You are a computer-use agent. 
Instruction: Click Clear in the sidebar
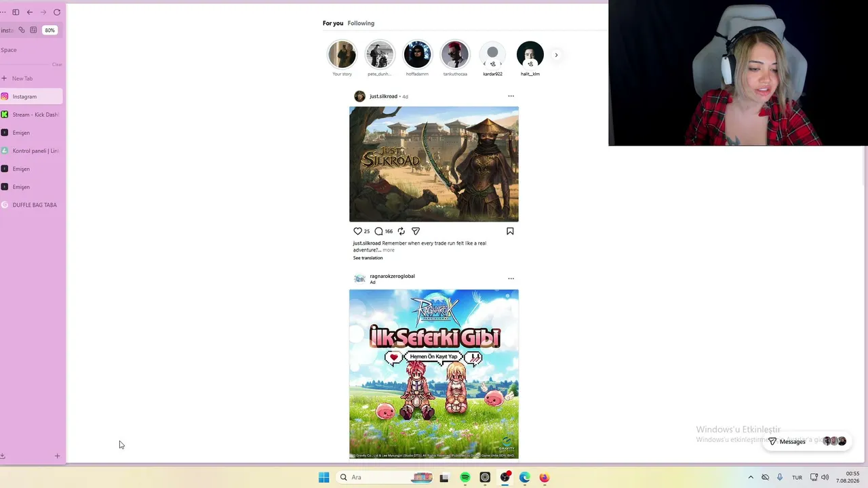(57, 64)
